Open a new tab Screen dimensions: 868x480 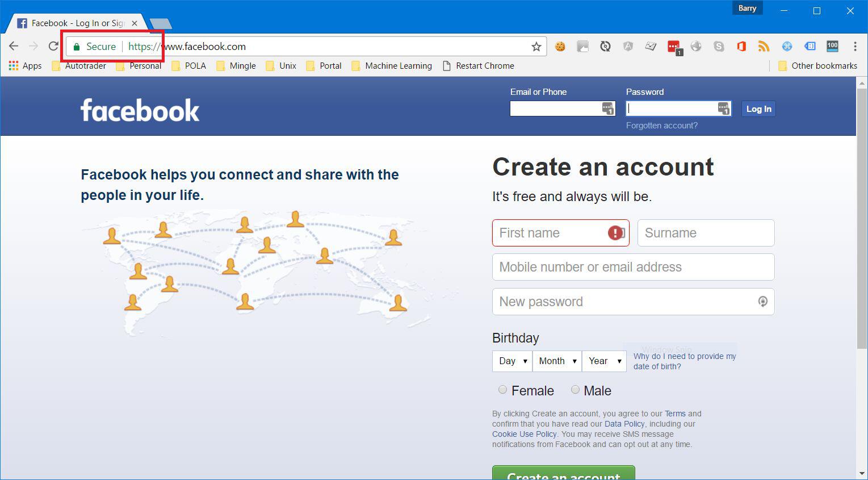[x=161, y=23]
